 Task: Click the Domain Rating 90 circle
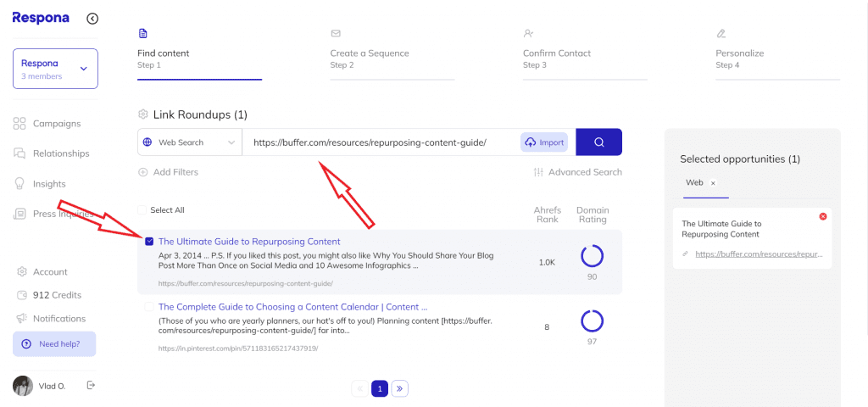(x=592, y=256)
